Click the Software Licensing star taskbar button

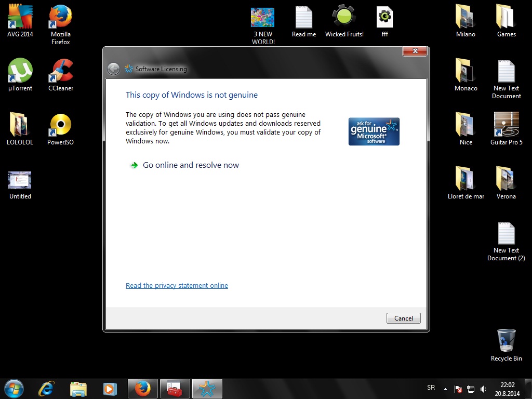tap(207, 389)
